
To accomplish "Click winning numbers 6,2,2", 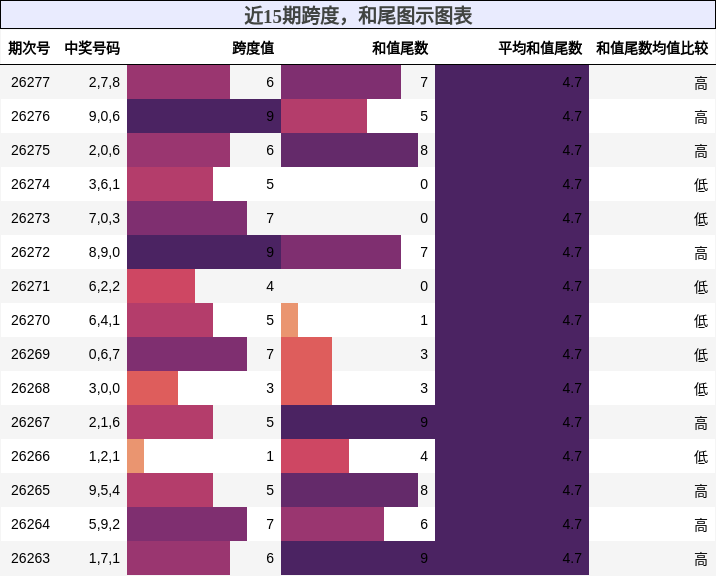I will click(104, 286).
